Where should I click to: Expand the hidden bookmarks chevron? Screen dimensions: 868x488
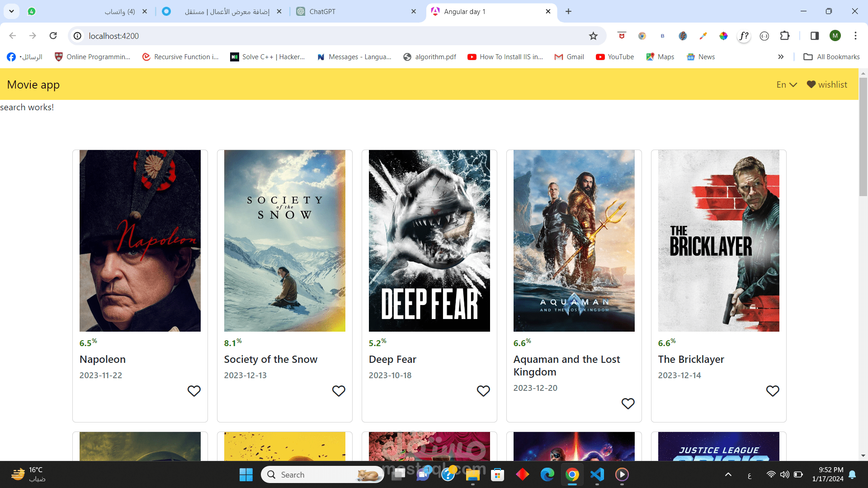click(780, 56)
